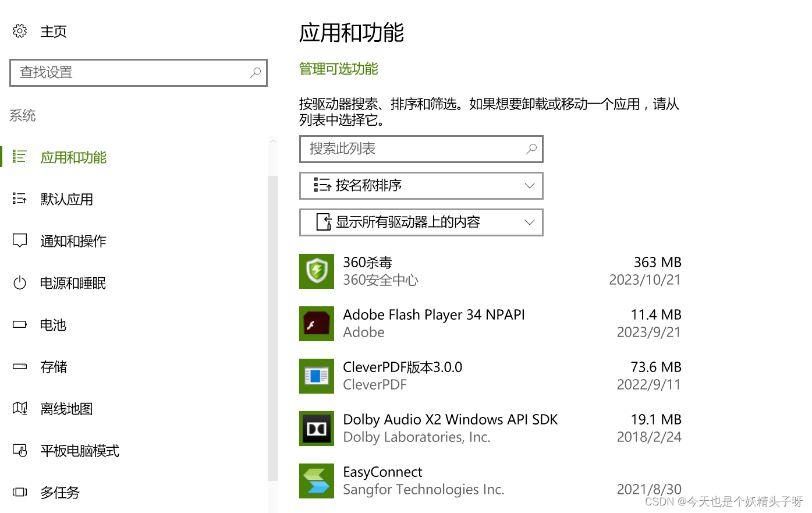Click into the 查找设置 search field
812x513 pixels.
(139, 73)
